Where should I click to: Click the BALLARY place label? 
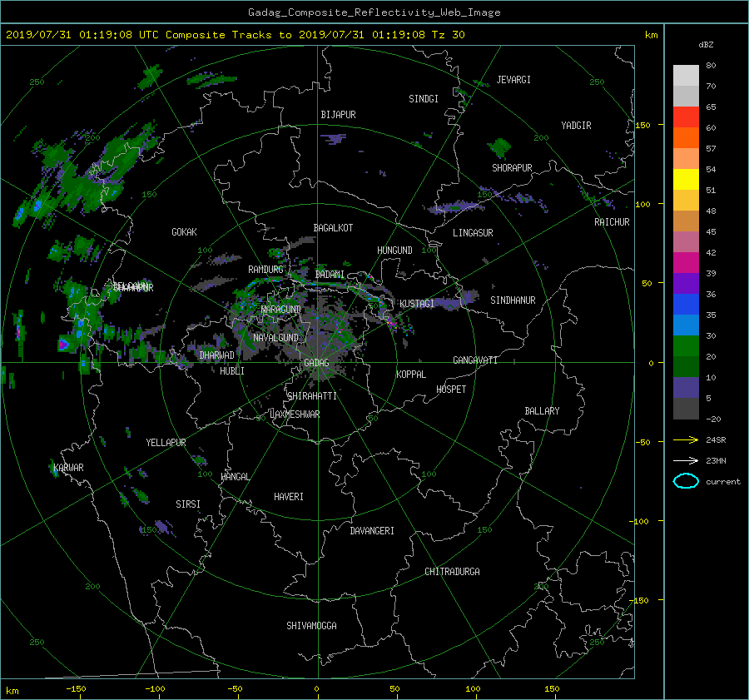coord(542,411)
